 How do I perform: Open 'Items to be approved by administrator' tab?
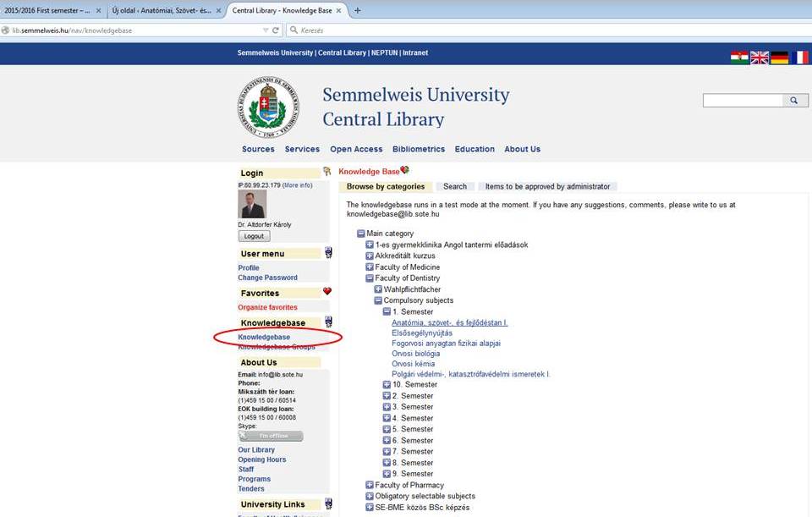point(547,186)
